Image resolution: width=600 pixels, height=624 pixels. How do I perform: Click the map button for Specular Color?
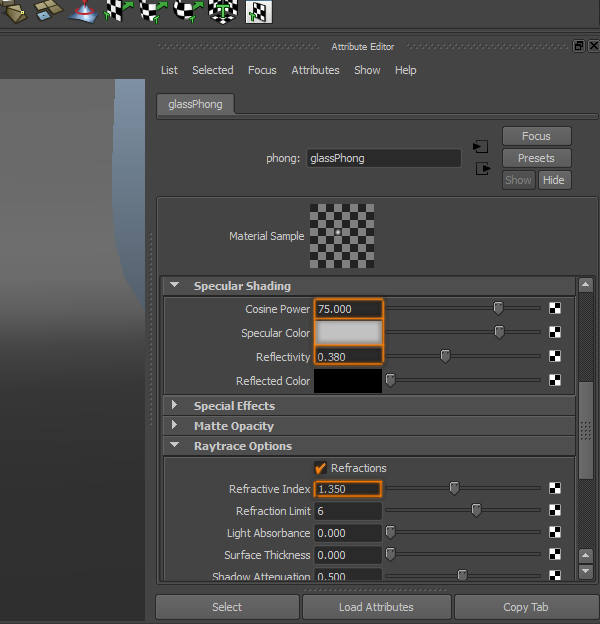(x=555, y=332)
